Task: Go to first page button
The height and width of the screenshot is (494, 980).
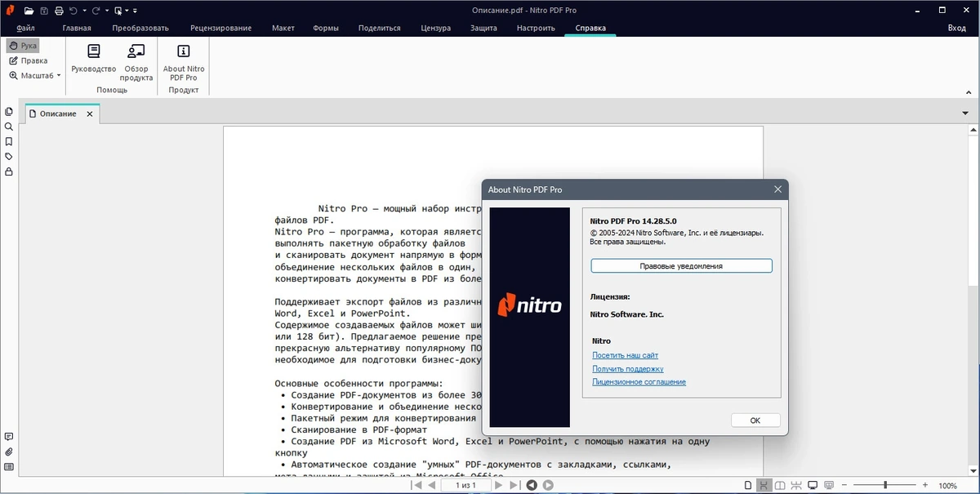Action: [416, 485]
